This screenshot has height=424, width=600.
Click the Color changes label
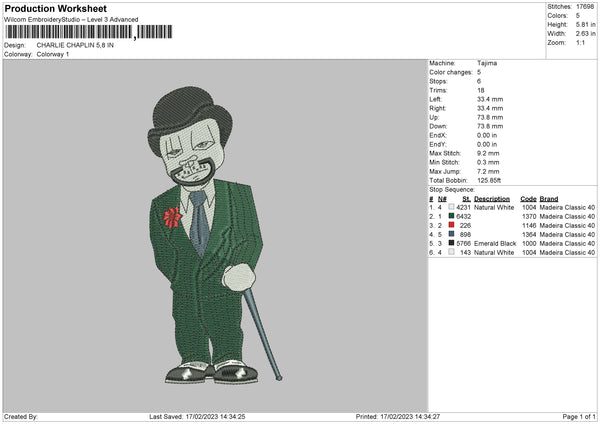451,72
